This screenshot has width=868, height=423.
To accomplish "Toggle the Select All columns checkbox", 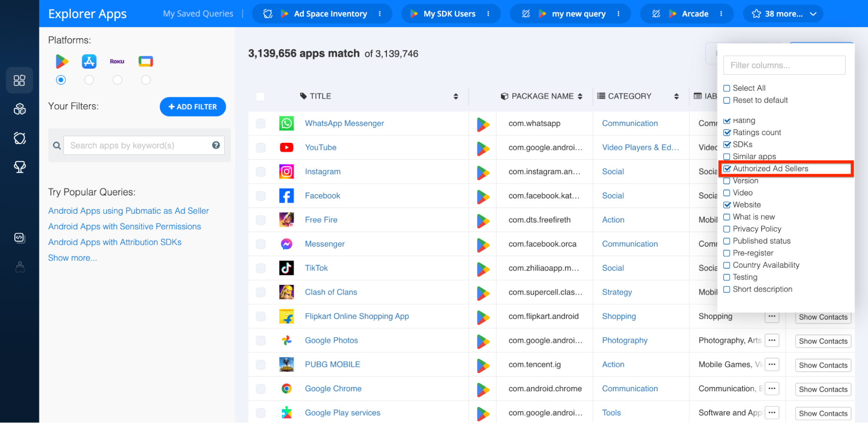I will 726,88.
